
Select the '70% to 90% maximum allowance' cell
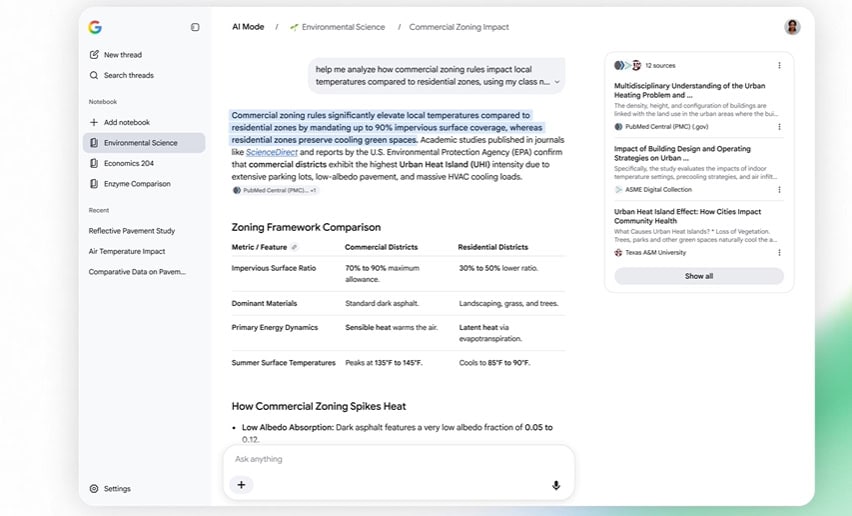pos(383,274)
